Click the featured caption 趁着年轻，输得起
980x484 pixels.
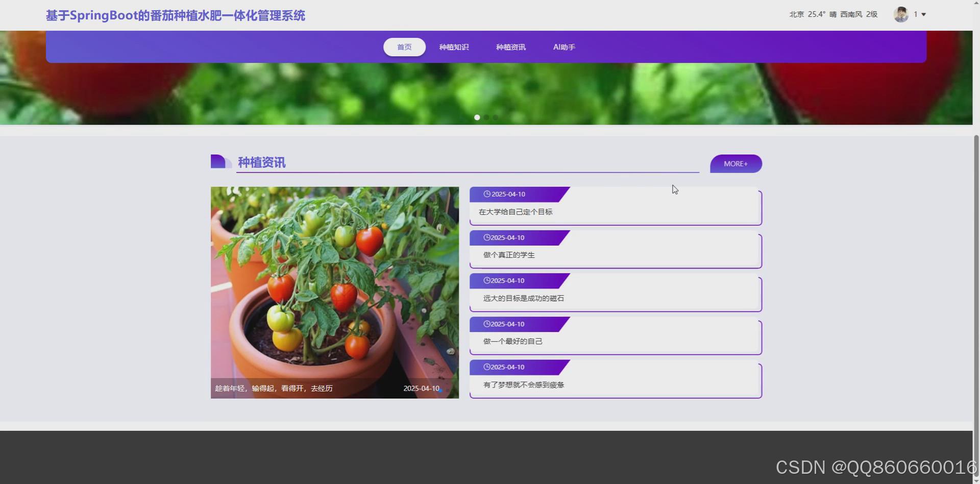[x=274, y=389]
